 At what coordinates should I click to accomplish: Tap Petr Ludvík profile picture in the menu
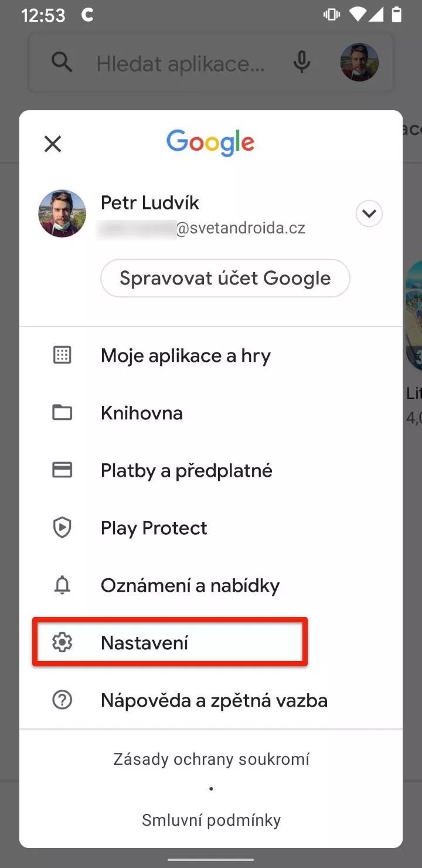pos(62,213)
